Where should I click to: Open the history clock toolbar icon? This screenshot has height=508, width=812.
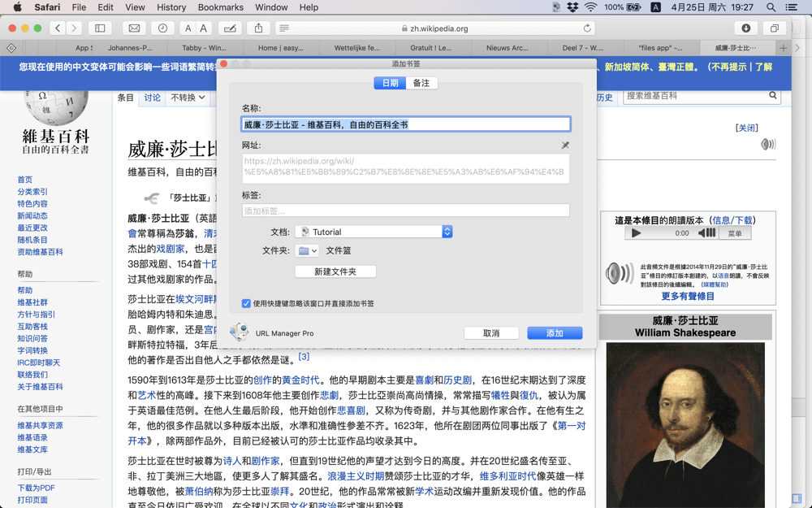click(x=162, y=28)
